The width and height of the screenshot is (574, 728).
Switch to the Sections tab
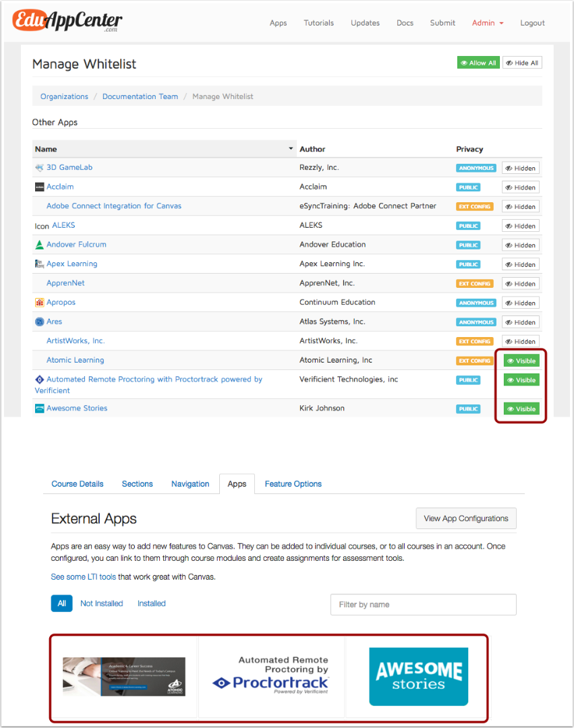(137, 484)
